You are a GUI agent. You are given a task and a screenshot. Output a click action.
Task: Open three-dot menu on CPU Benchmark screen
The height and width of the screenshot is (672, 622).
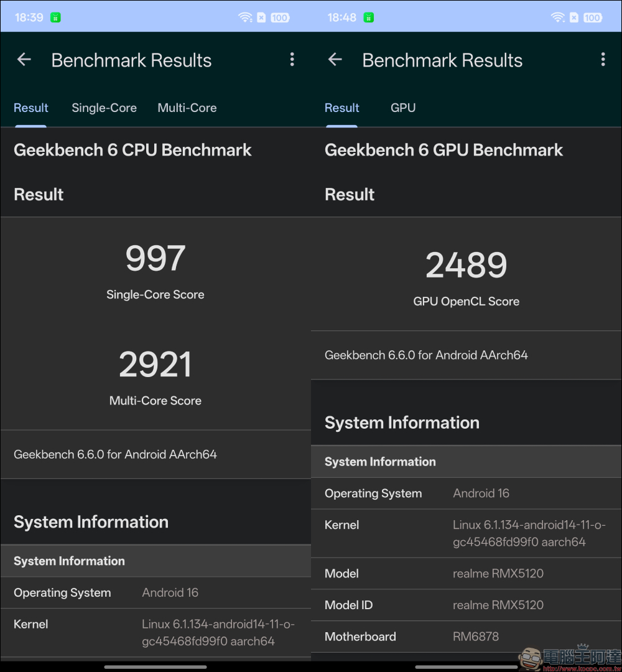292,60
